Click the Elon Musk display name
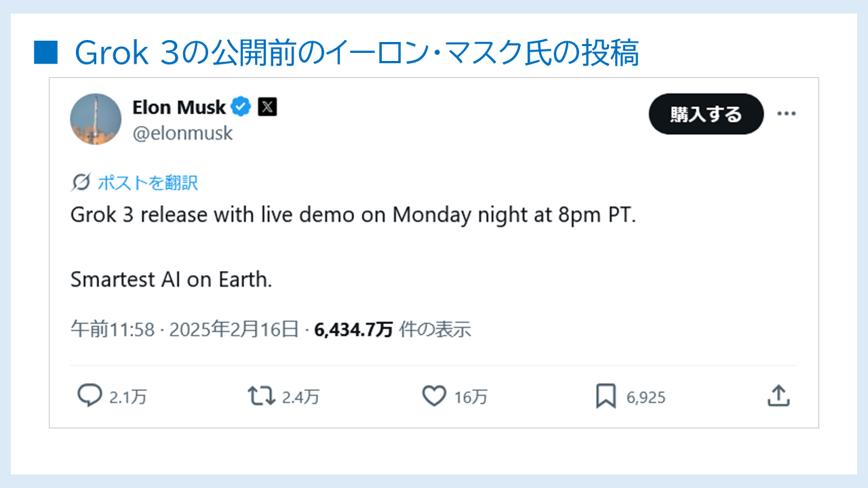The width and height of the screenshot is (868, 488). tap(179, 107)
